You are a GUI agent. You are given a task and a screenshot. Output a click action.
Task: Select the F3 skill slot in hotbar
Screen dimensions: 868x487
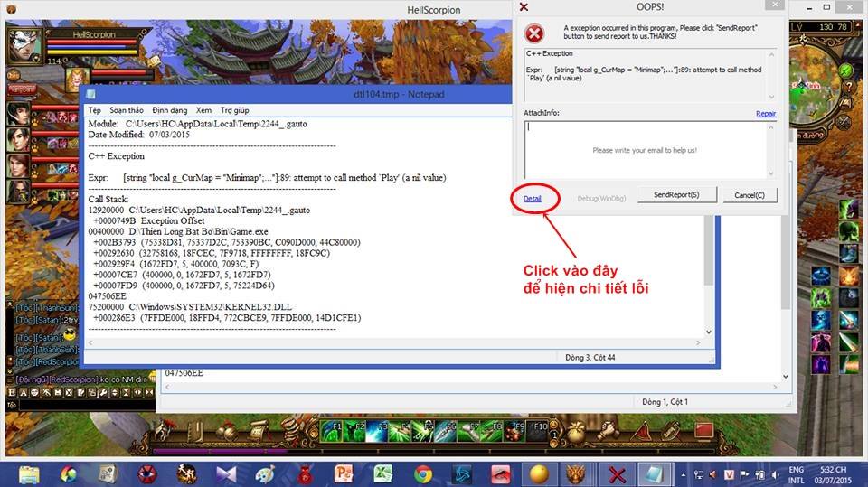[377, 432]
